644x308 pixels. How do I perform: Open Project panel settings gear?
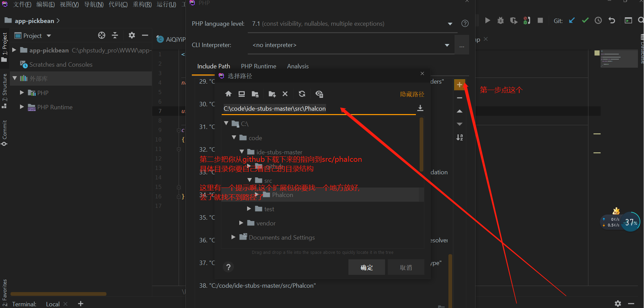132,35
